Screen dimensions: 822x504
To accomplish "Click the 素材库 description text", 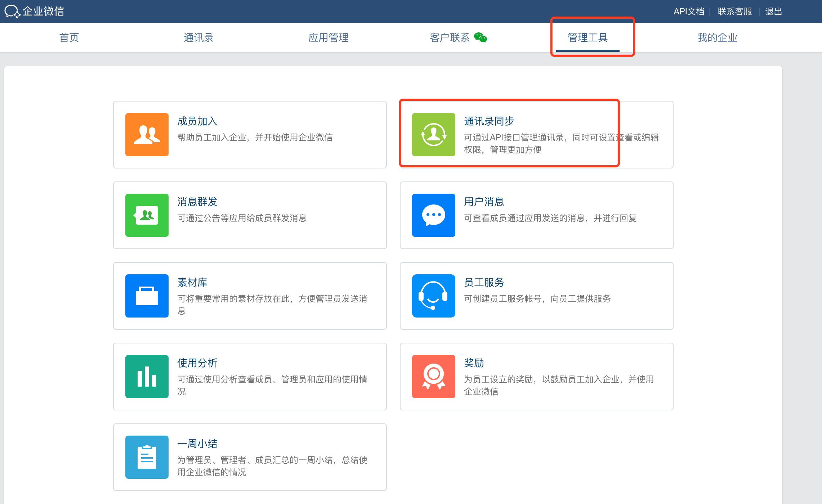I will [272, 305].
